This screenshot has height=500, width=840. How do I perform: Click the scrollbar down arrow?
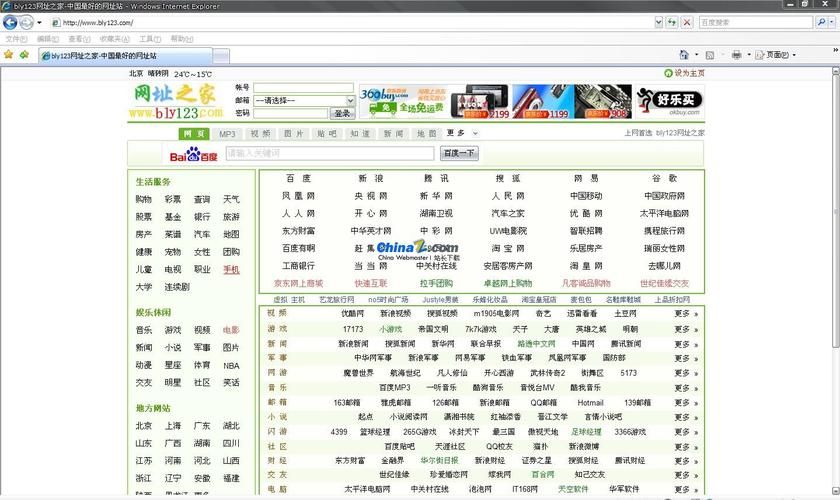pos(835,490)
